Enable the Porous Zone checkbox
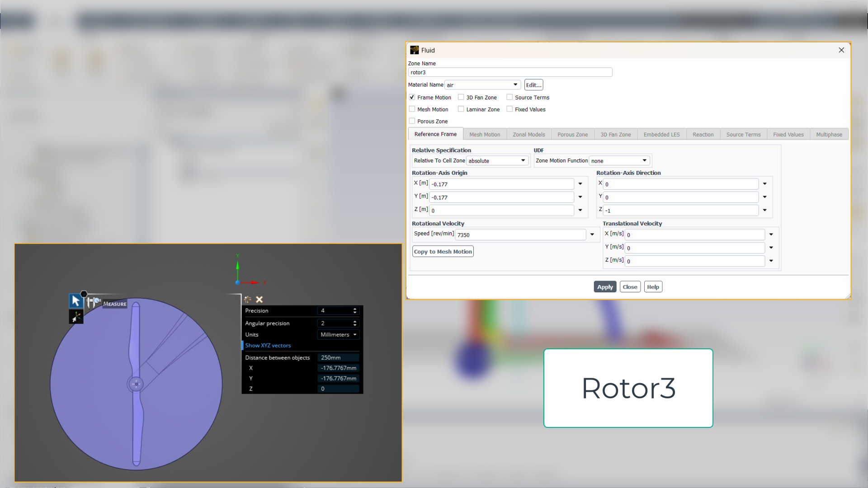The image size is (868, 488). point(412,121)
